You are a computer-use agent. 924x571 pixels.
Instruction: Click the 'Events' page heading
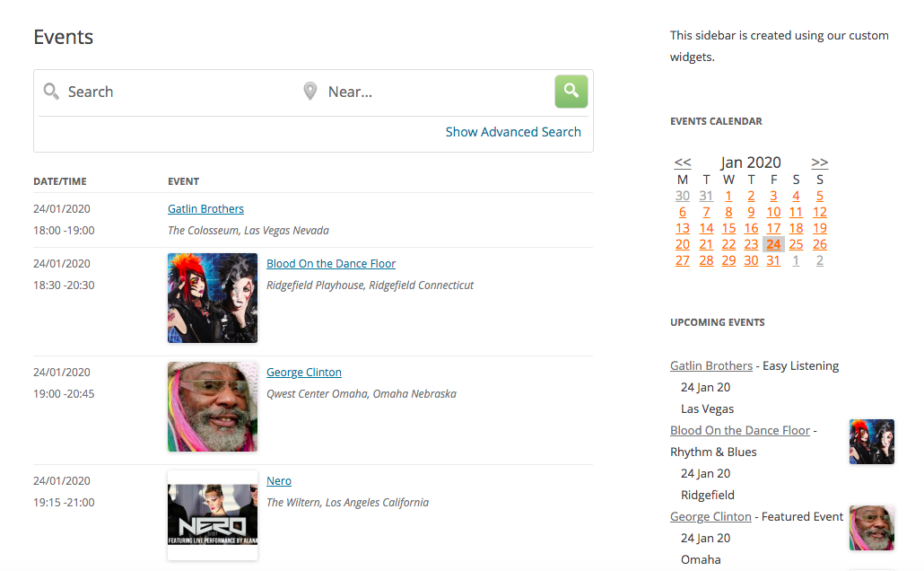63,37
